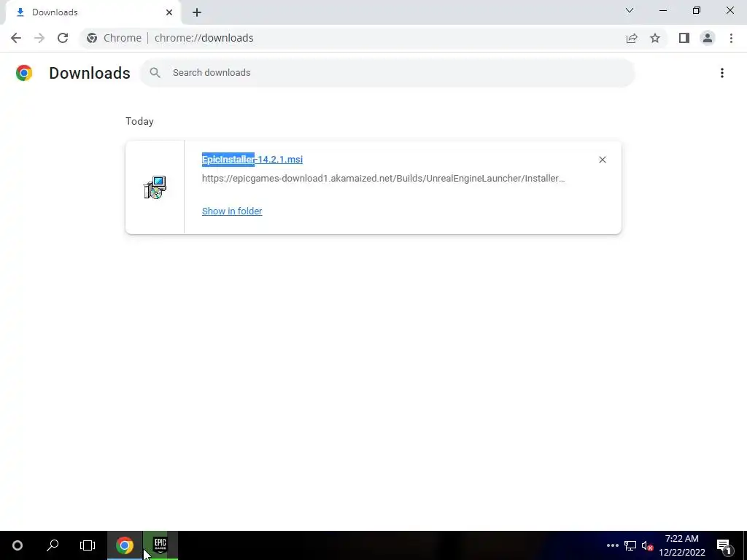Reload the downloads page
This screenshot has height=560, width=747.
point(63,38)
